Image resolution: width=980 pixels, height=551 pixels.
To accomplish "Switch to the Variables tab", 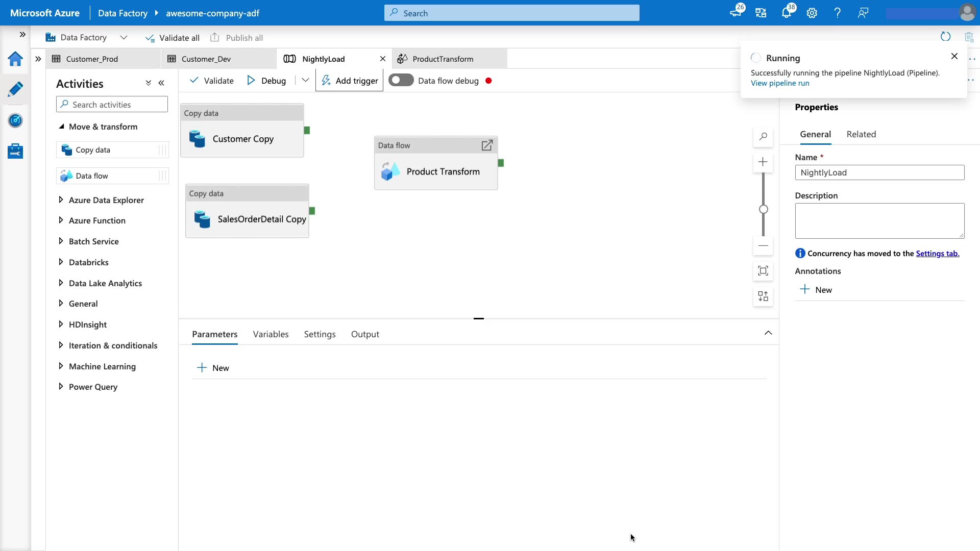I will [x=271, y=334].
